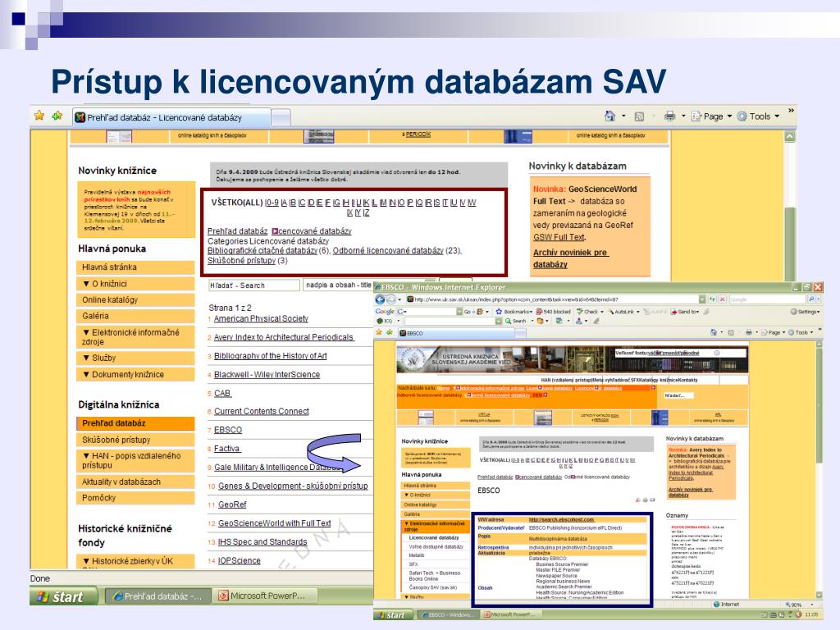840x630 pixels.
Task: Select the Prehľad databáz - Licencované databázy tab
Action: tap(171, 117)
